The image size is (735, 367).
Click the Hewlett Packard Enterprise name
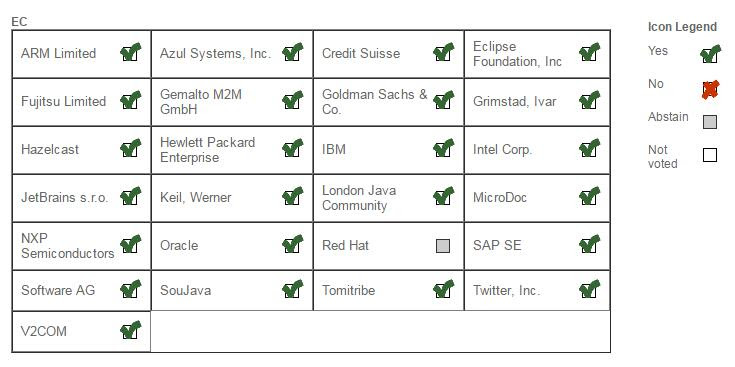[208, 150]
